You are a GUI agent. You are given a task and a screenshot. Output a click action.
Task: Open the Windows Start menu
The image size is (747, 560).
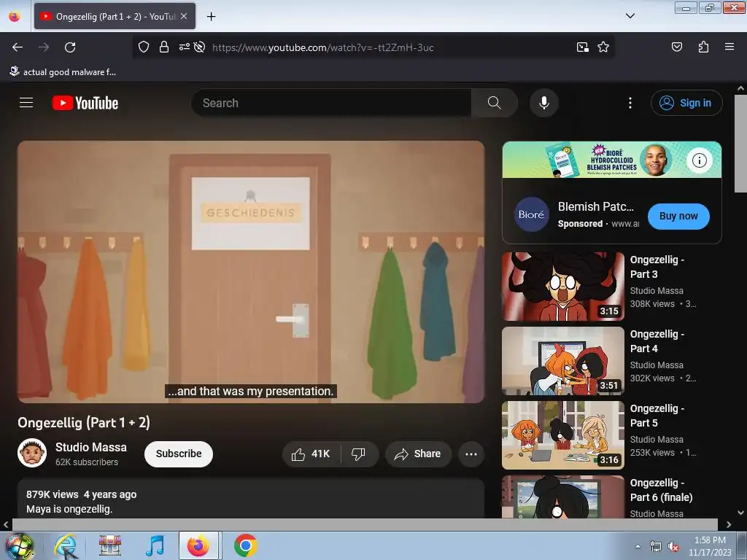coord(20,545)
